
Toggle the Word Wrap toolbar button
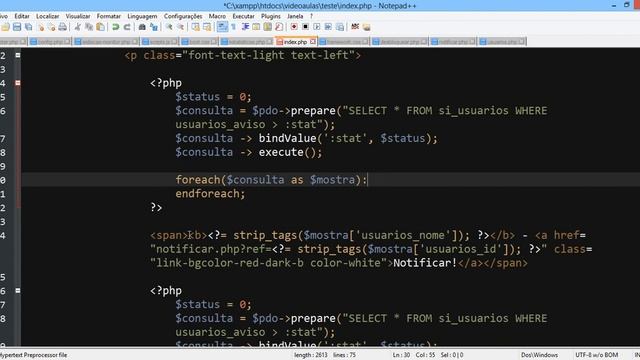[x=222, y=27]
